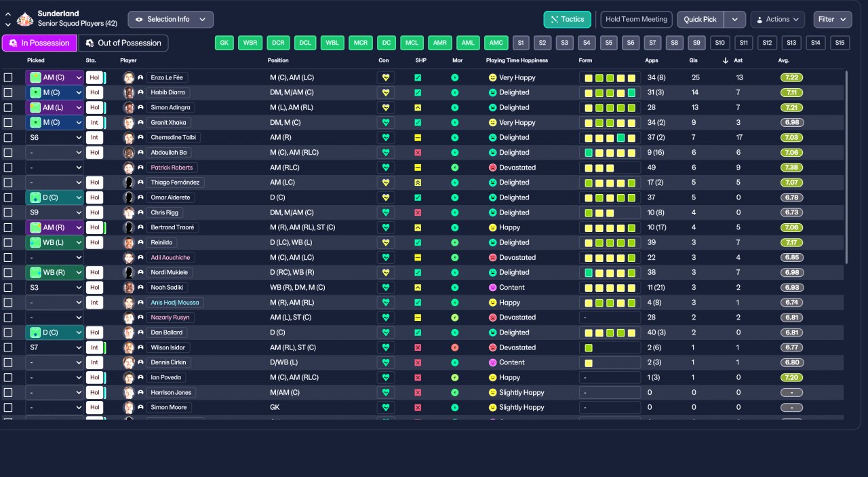
Task: Tick the checkbox for Dennis Cirkin
Action: [x=8, y=362]
